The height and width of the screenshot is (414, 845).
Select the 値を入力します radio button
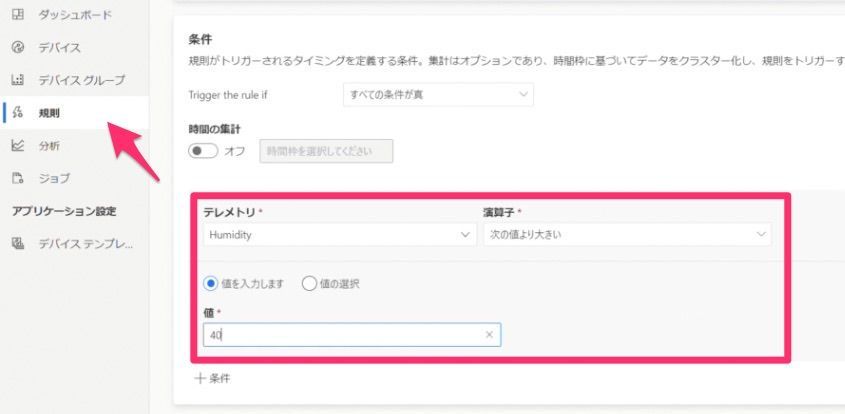point(210,283)
